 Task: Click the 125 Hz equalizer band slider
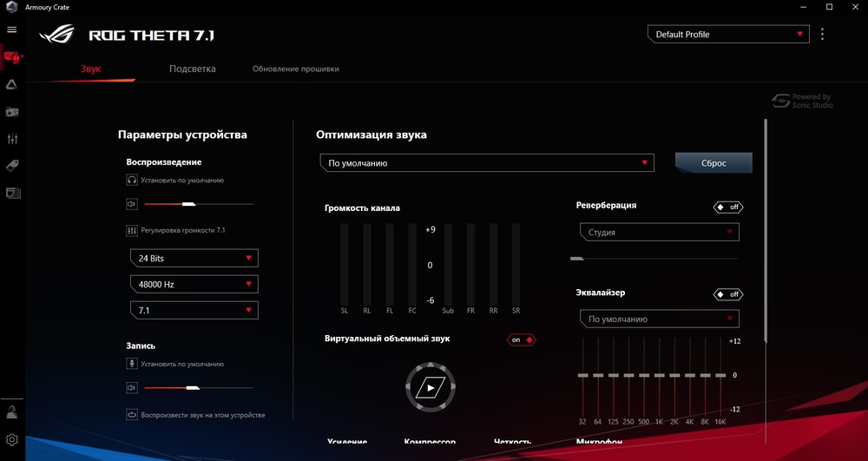[614, 375]
